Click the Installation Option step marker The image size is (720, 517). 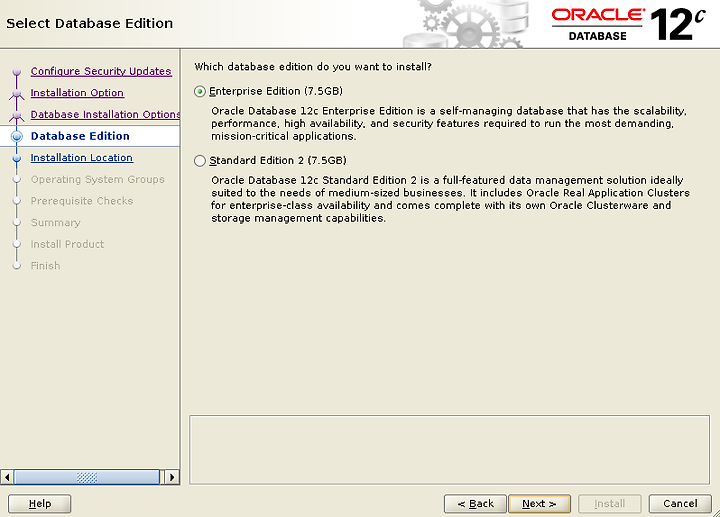(x=17, y=93)
